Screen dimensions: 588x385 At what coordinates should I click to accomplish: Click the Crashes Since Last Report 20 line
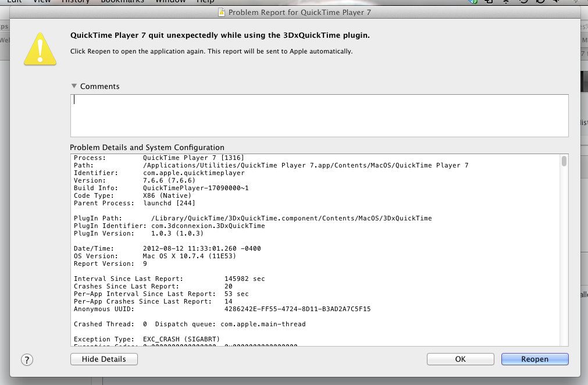(153, 286)
